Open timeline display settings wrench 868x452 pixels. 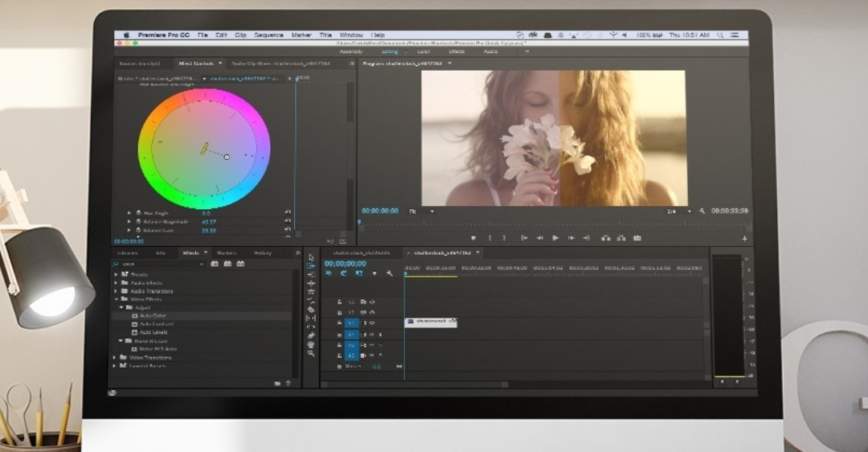390,273
